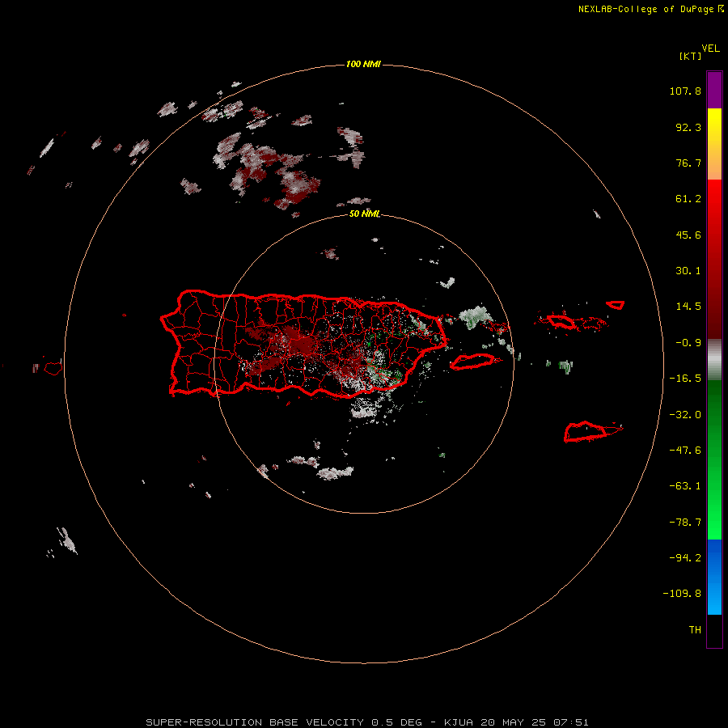Click the dark red inbound echo in central Puerto Rico
728x728 pixels.
coord(299,343)
